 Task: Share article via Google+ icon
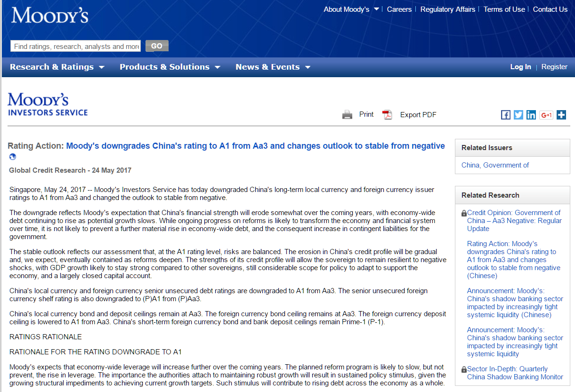click(x=546, y=115)
